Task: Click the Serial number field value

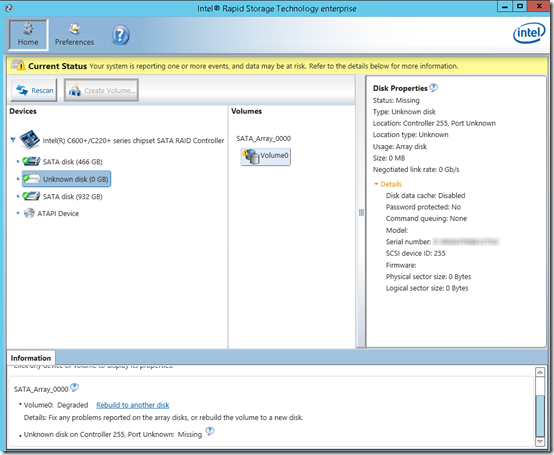Action: coord(466,242)
